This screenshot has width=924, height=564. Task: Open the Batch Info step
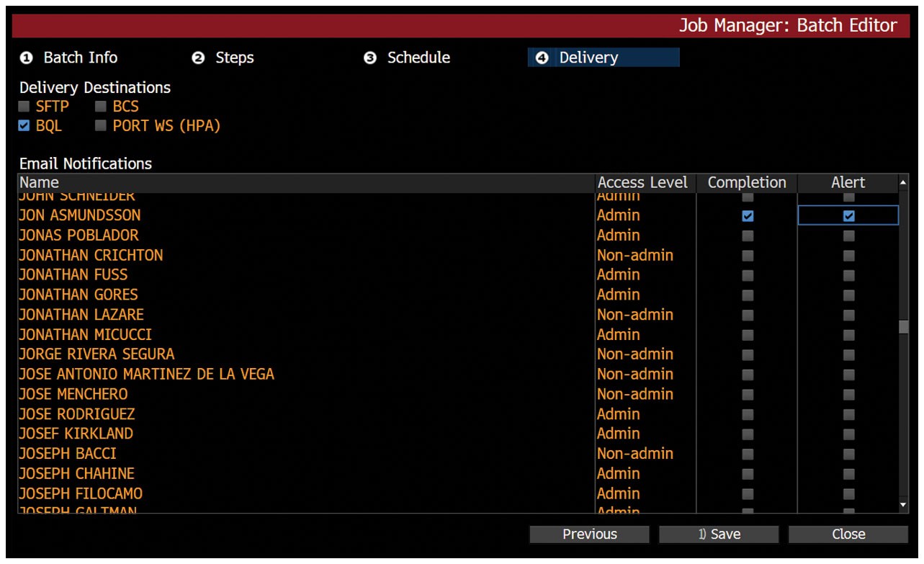[68, 58]
